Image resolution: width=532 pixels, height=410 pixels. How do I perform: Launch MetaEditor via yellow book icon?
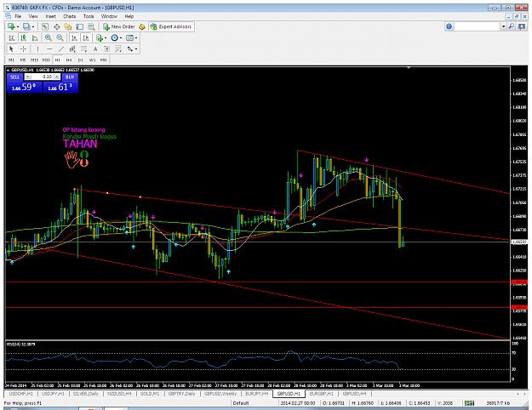(x=142, y=26)
